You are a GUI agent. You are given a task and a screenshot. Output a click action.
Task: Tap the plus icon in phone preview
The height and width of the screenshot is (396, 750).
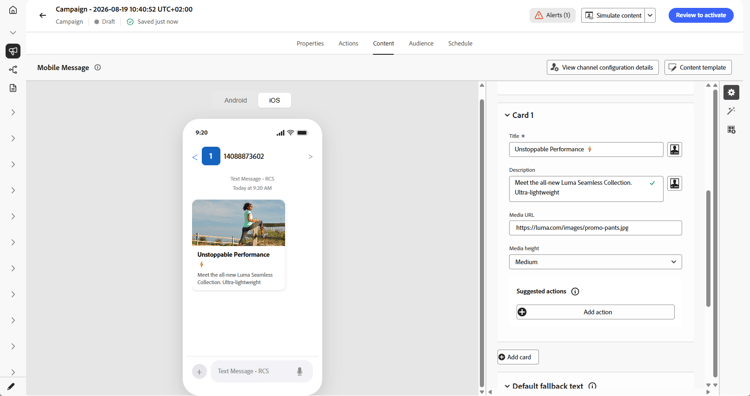[199, 371]
